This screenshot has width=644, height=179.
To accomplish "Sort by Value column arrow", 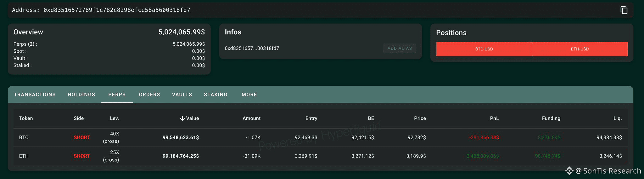I will (182, 118).
